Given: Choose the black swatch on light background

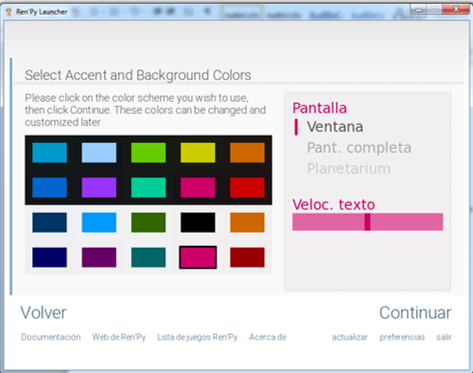Looking at the screenshot, I should [x=198, y=222].
